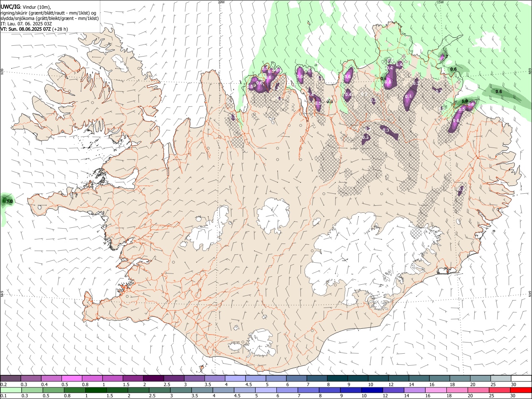Pick the dark teal 8 mm snow swatch
532x399 pixels.
tap(337, 378)
